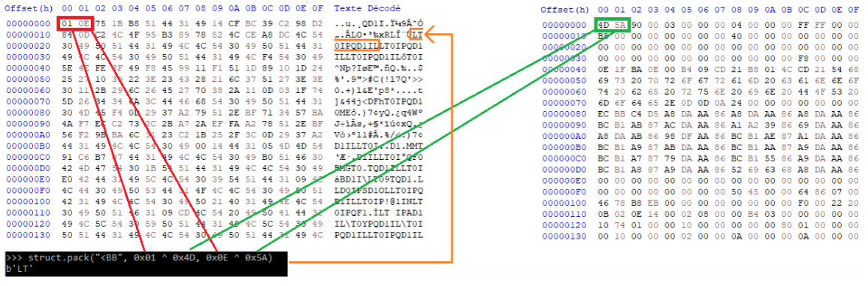
Task: Click 08 column header in the 4D 5A dump
Action: pyautogui.click(x=736, y=10)
